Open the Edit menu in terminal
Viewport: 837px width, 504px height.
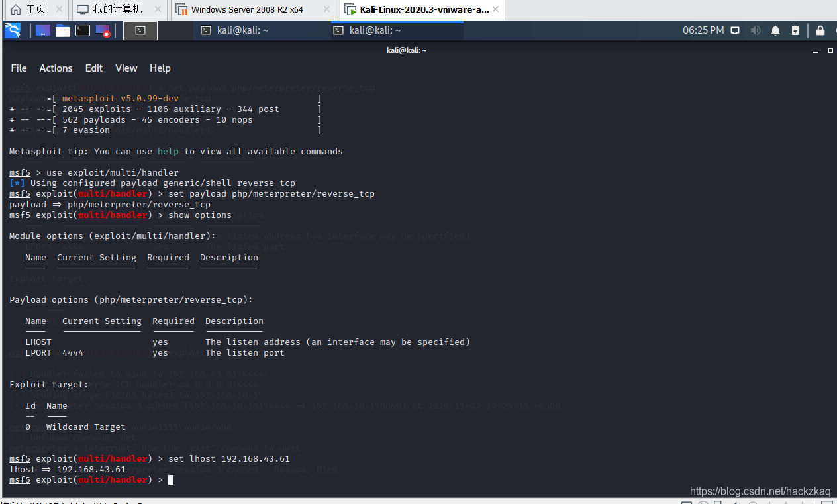click(94, 68)
